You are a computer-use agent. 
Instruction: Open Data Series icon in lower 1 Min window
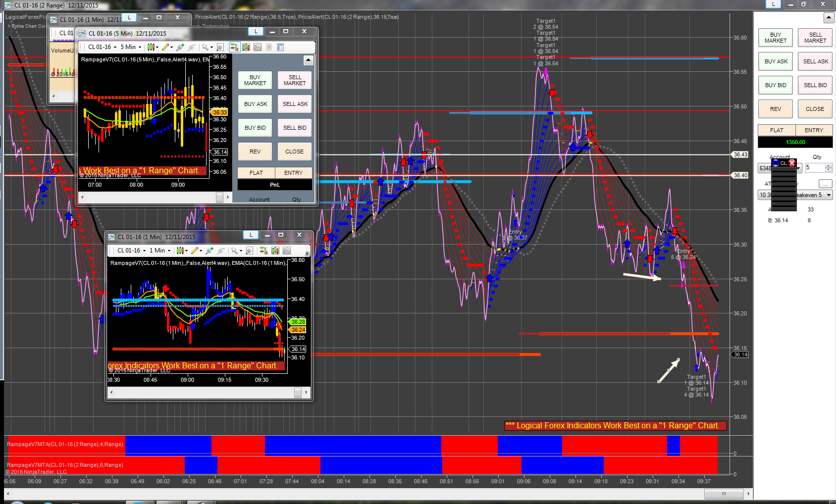coord(275,251)
